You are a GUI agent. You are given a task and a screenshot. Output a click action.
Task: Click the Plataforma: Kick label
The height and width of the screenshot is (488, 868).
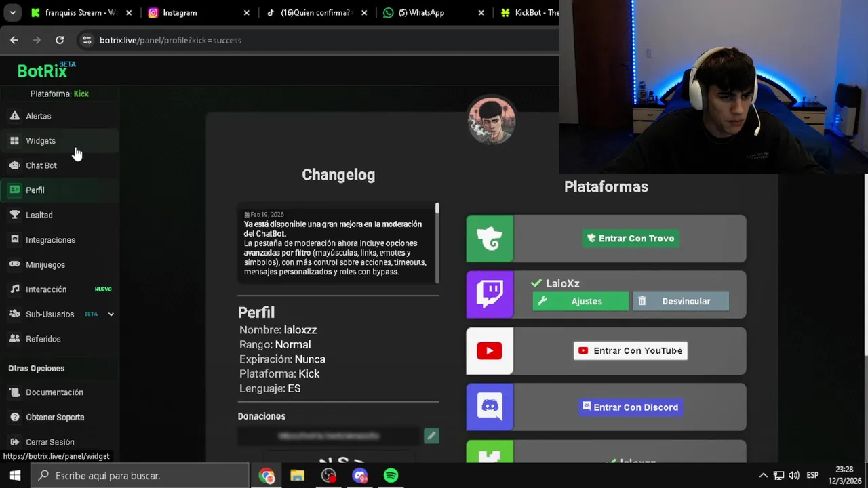(60, 94)
